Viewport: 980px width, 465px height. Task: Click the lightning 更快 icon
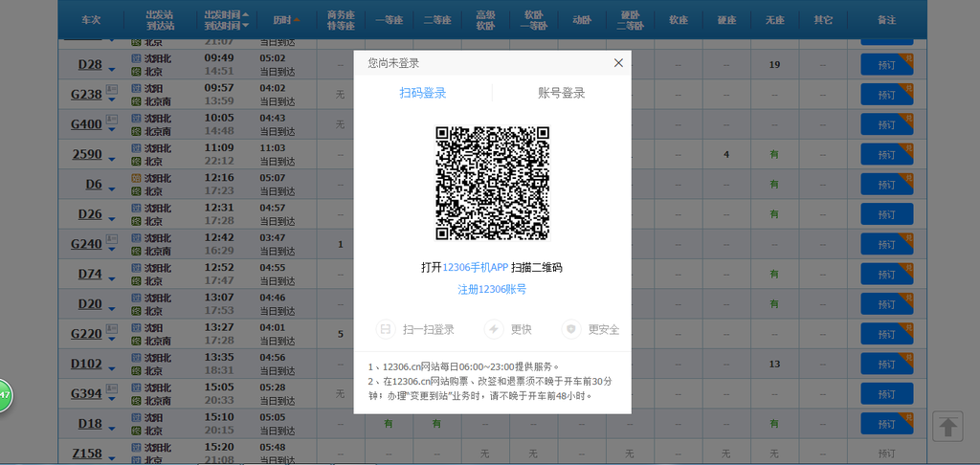494,329
